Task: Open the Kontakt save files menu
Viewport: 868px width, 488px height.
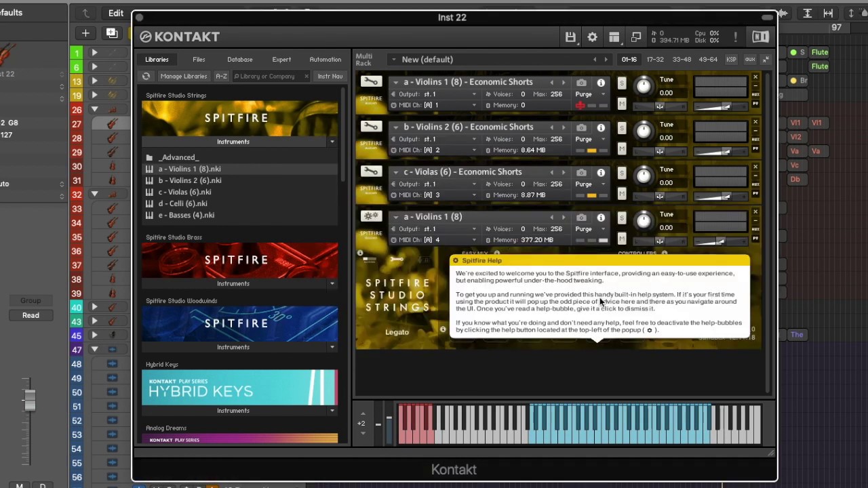Action: (570, 37)
